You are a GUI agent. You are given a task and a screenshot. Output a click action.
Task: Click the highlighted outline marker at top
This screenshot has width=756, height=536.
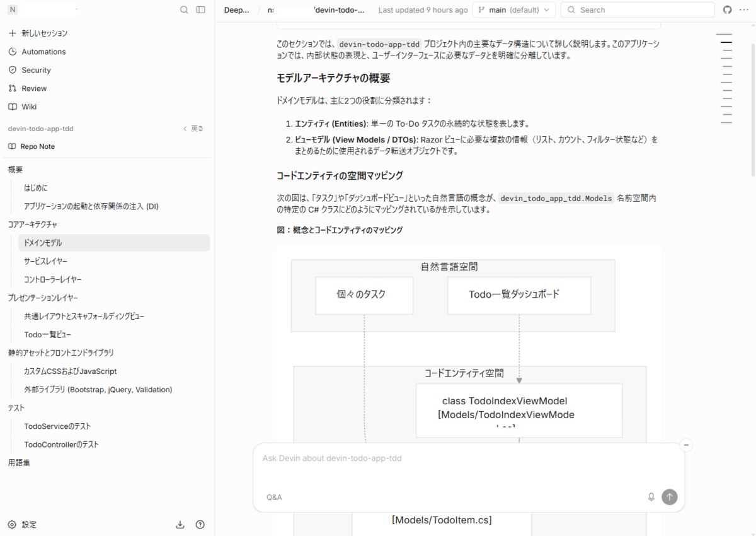726,42
